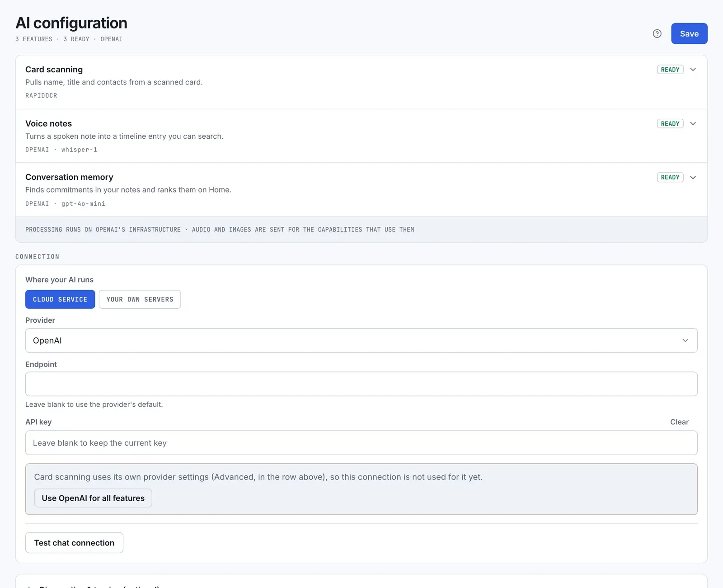Click the Card scanning READY badge
The height and width of the screenshot is (588, 723).
(670, 70)
